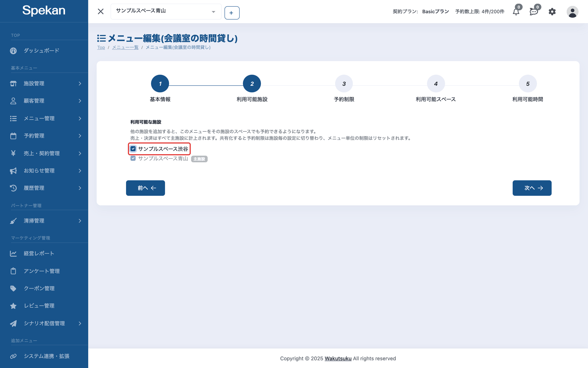Expand the 売上・契約管理 chevron
Viewport: 588px width, 368px height.
tap(80, 153)
